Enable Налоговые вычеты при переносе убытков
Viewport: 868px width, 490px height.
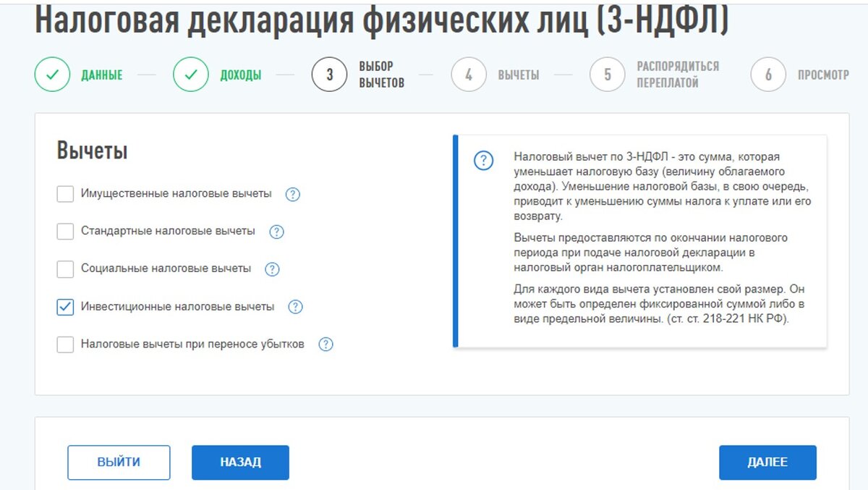click(65, 345)
